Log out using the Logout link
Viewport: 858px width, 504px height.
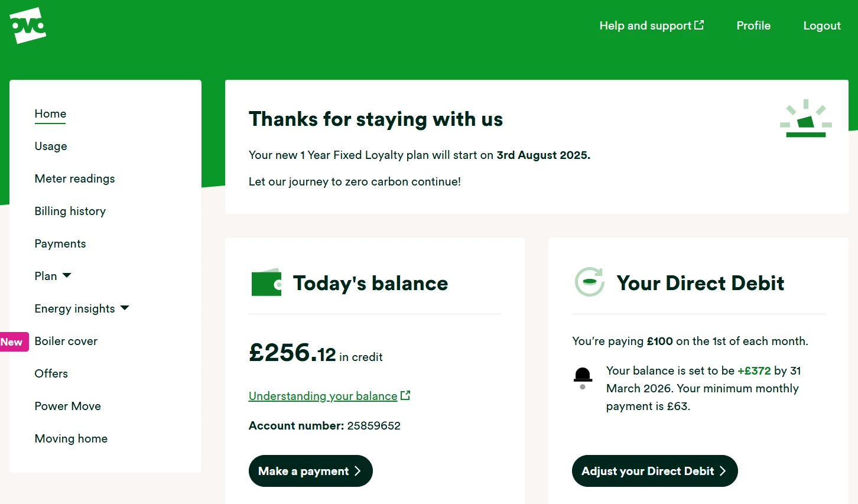click(x=821, y=25)
